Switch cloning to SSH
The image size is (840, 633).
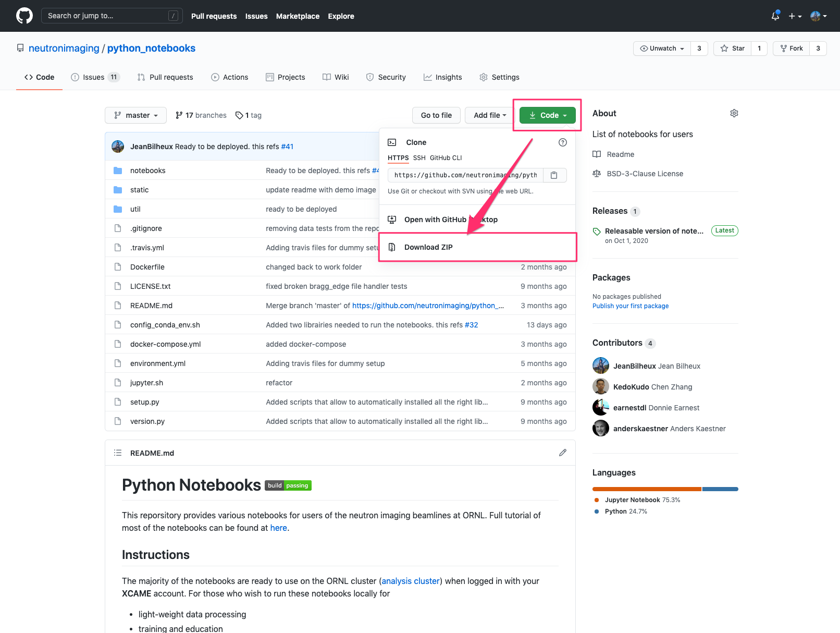point(419,158)
